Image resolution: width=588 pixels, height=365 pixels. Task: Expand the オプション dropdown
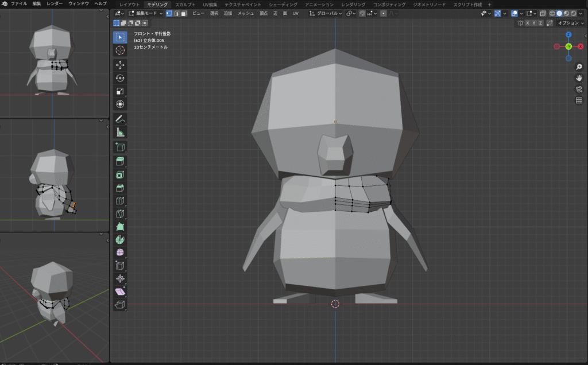(570, 23)
